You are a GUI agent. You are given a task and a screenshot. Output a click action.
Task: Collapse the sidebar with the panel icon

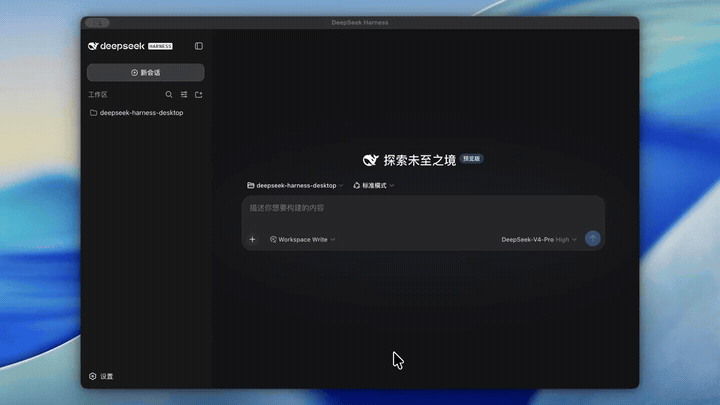tap(199, 46)
